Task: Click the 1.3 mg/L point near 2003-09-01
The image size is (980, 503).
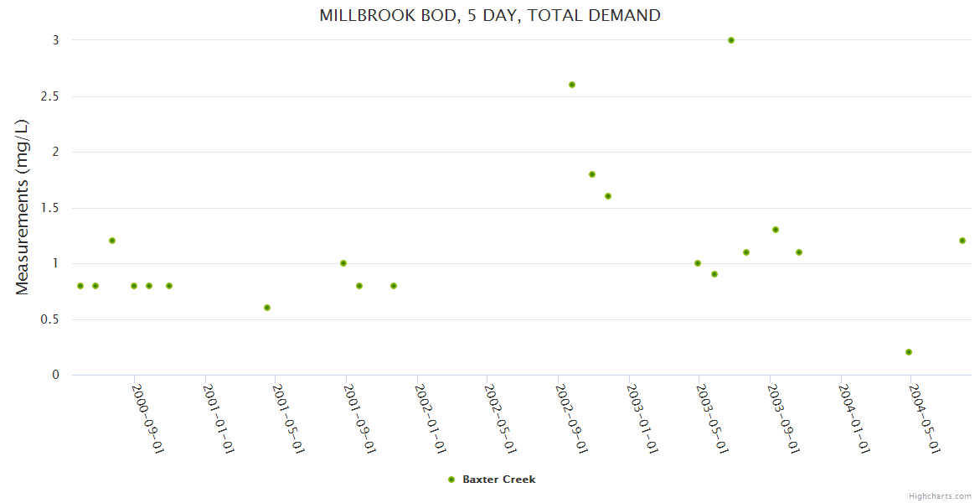Action: (776, 230)
